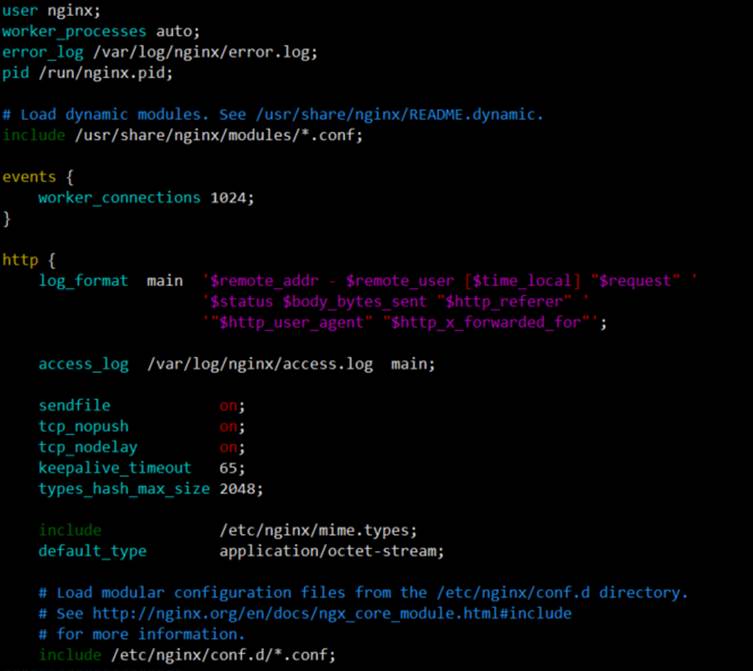The height and width of the screenshot is (671, 753).
Task: Click the 'on' value of tcp_nodelay
Action: [228, 448]
